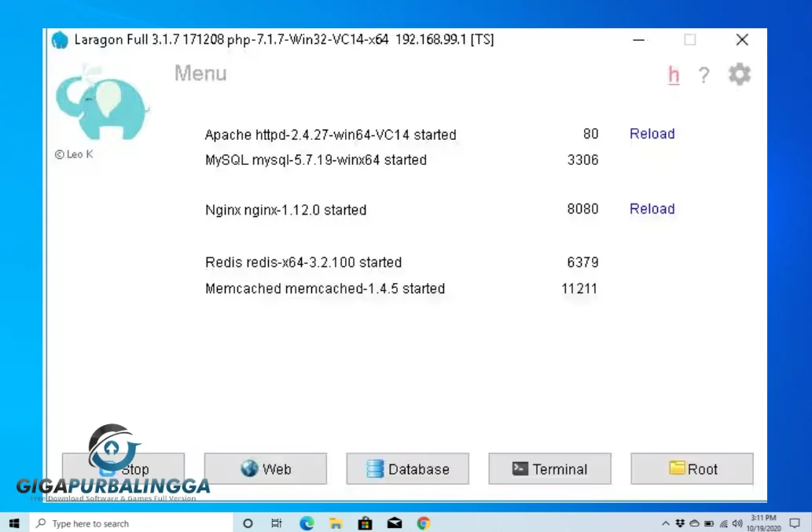This screenshot has width=812, height=532.
Task: Click Redis redis-x64-3.2.100 started text
Action: [303, 262]
